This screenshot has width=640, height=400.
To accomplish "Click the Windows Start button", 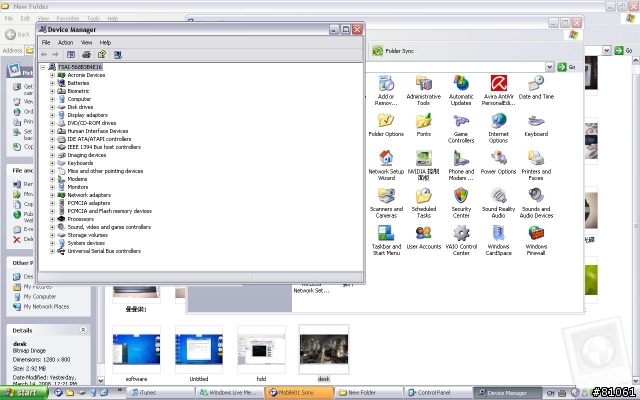I will pyautogui.click(x=24, y=393).
